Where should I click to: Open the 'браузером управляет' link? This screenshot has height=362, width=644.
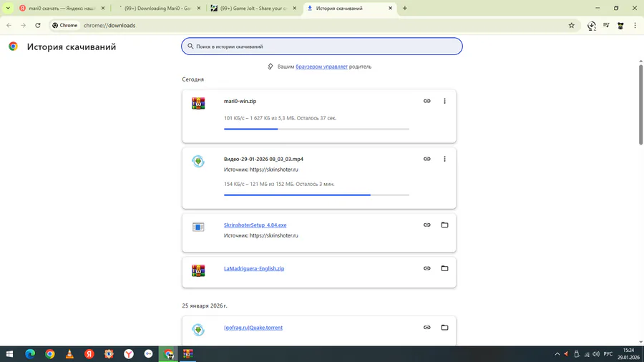321,67
